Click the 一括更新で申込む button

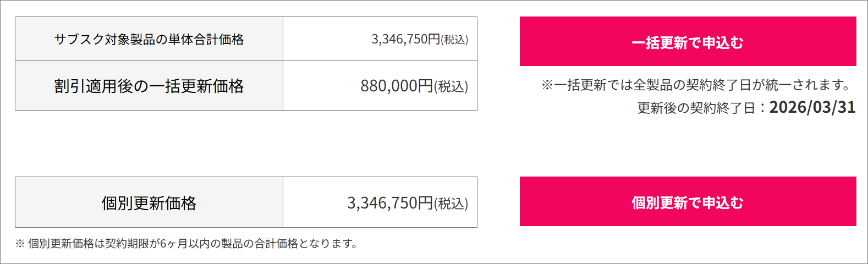pyautogui.click(x=688, y=42)
